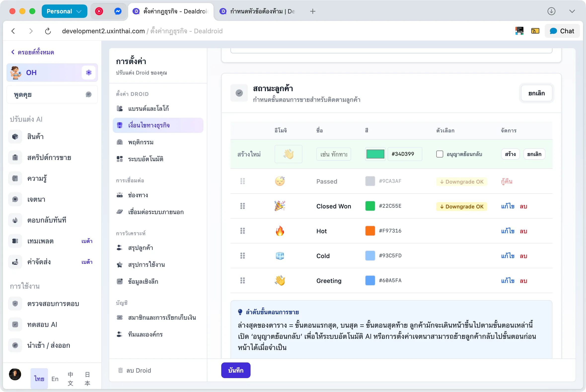The height and width of the screenshot is (392, 586).
Task: Open the สินค้า (products) section icon
Action: click(x=15, y=137)
